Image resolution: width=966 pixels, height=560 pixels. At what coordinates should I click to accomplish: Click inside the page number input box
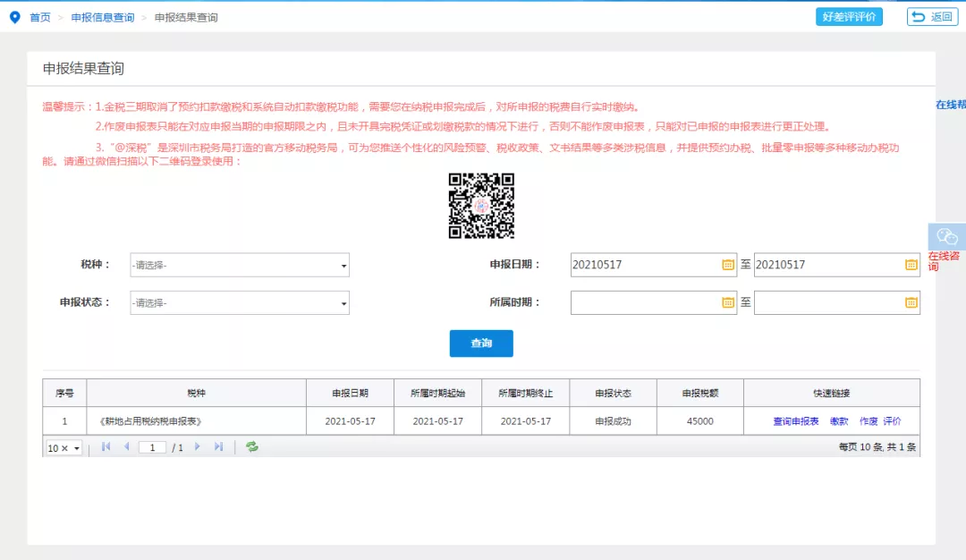pyautogui.click(x=152, y=447)
